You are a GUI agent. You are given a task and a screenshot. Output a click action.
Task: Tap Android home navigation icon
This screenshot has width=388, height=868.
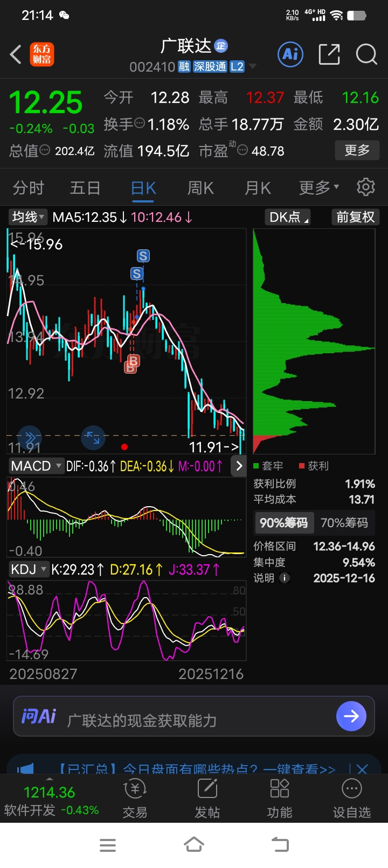[x=194, y=845]
